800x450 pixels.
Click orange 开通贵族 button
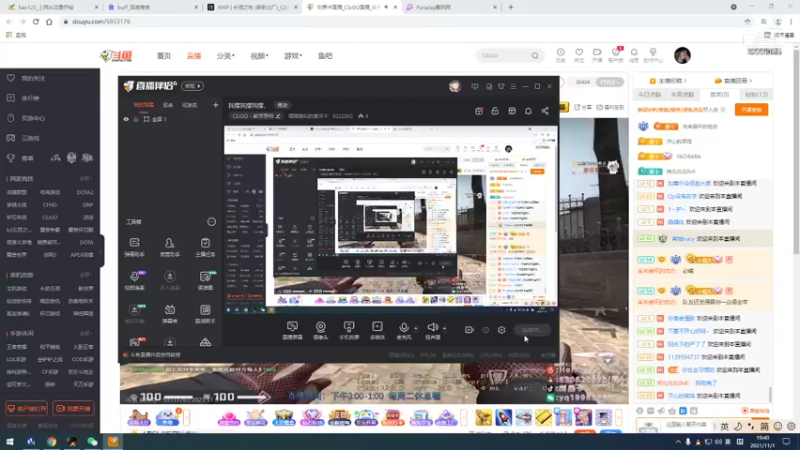pyautogui.click(x=752, y=110)
